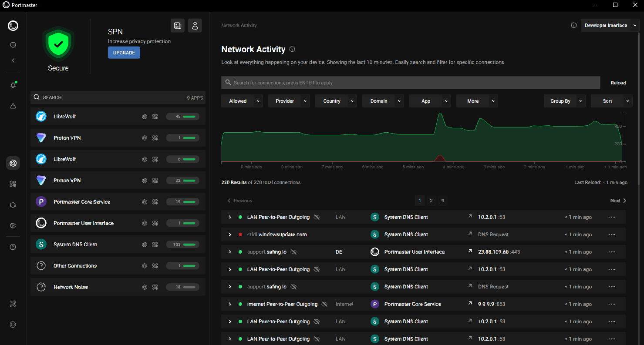Open three-dots menu on the 23.88.109.68 connection row

612,252
